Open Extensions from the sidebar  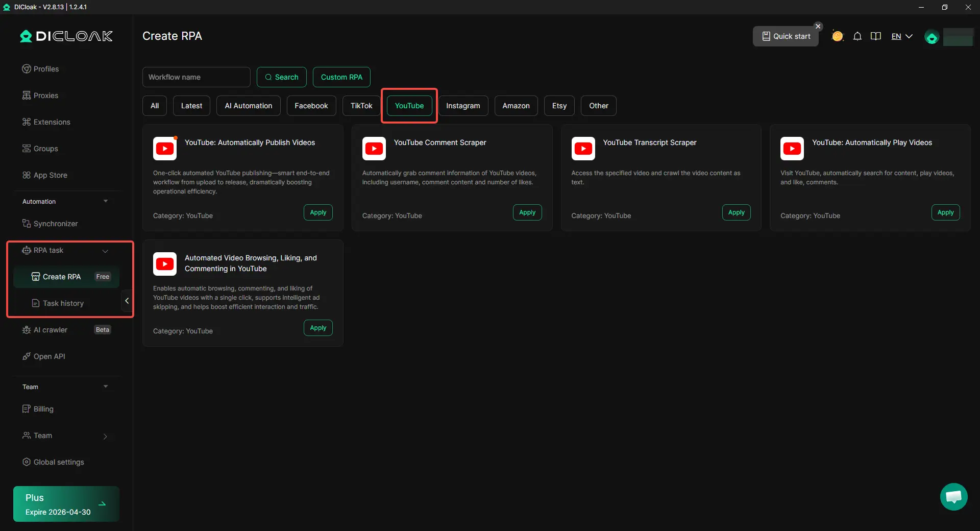point(52,122)
